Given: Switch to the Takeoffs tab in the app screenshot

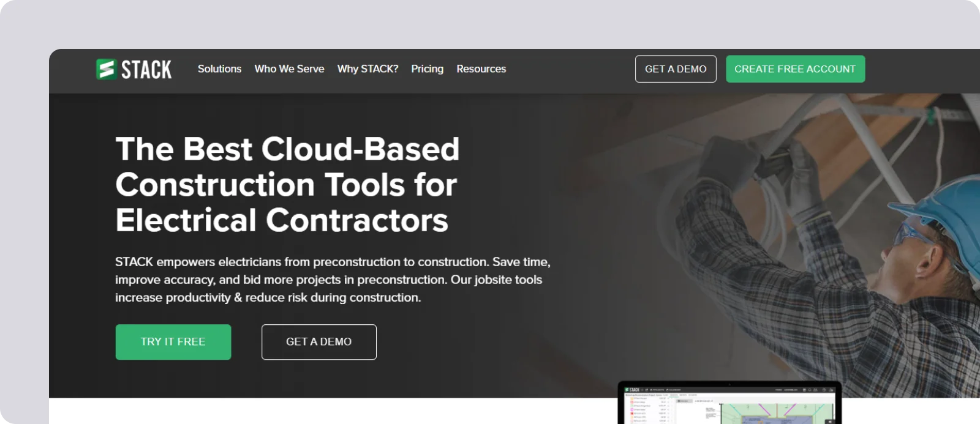Looking at the screenshot, I should coord(674,395).
